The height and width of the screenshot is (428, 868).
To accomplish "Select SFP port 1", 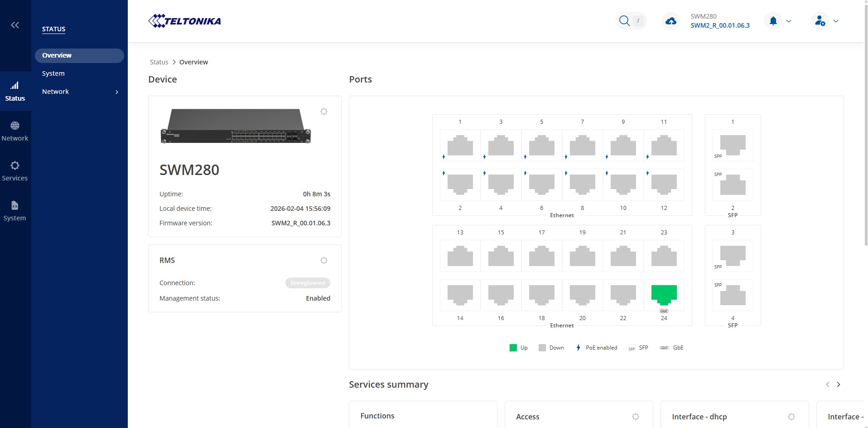I will pyautogui.click(x=733, y=145).
